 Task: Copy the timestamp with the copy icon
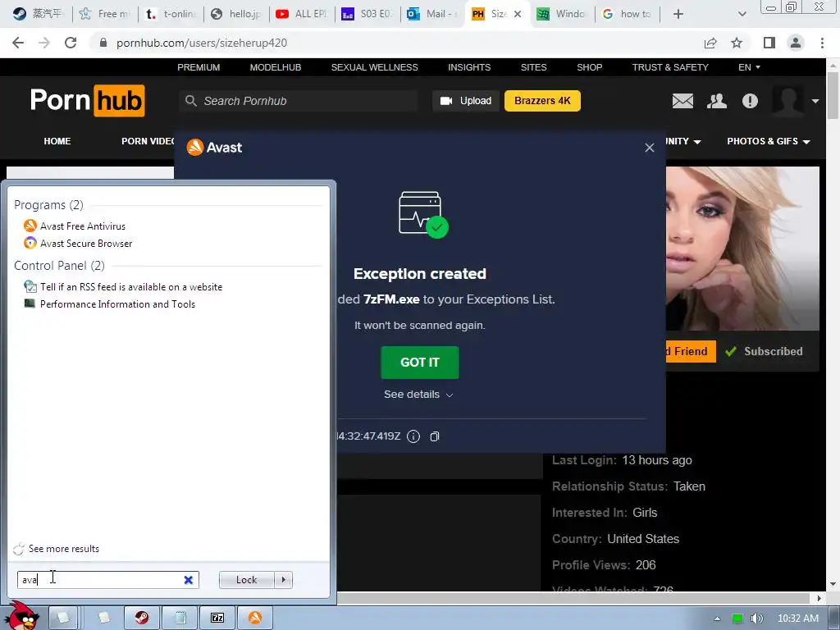click(435, 436)
